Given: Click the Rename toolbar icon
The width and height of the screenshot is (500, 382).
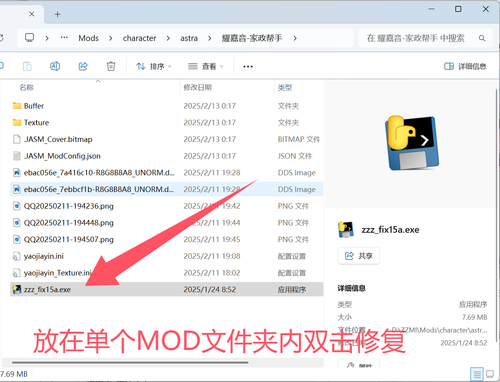Looking at the screenshot, I should point(55,66).
